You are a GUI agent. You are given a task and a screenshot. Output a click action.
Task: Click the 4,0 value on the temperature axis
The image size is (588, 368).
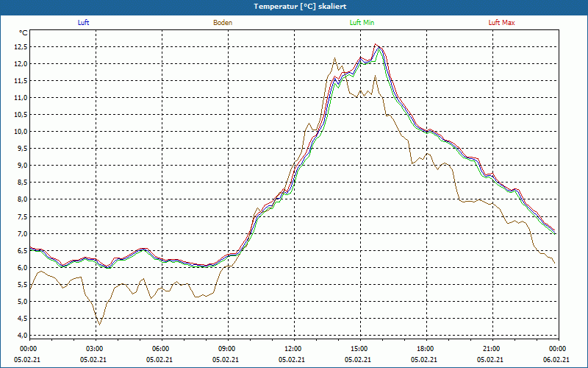22,335
